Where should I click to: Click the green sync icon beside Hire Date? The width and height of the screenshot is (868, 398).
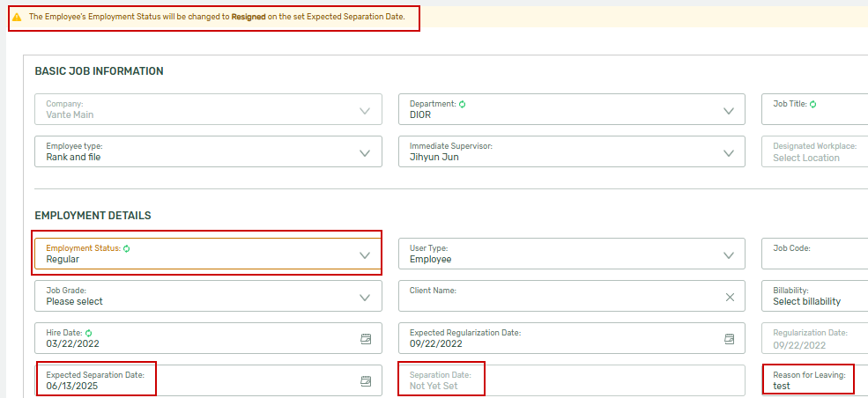(x=89, y=333)
